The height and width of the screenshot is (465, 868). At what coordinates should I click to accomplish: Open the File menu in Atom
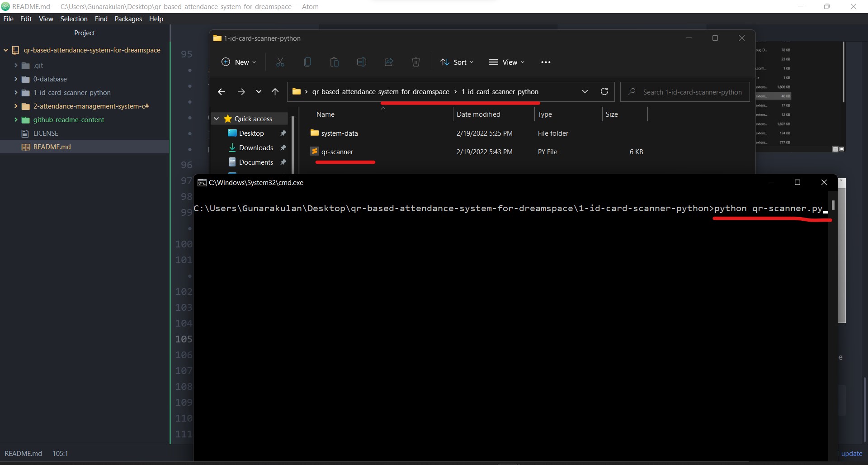(8, 19)
